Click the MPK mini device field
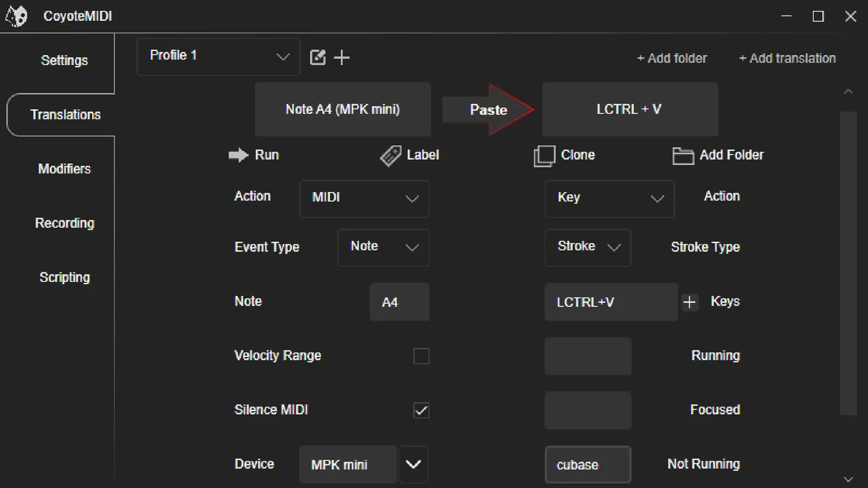868x488 pixels. (x=348, y=464)
